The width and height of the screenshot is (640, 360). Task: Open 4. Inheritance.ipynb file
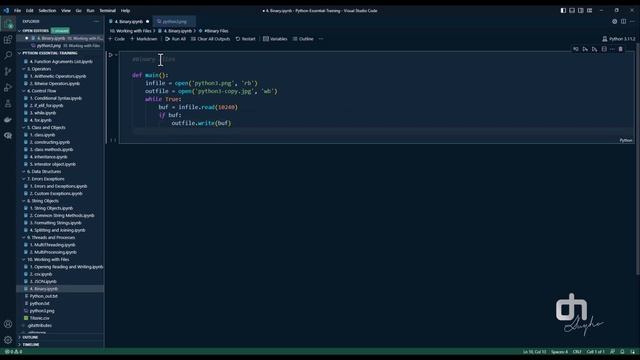60,157
